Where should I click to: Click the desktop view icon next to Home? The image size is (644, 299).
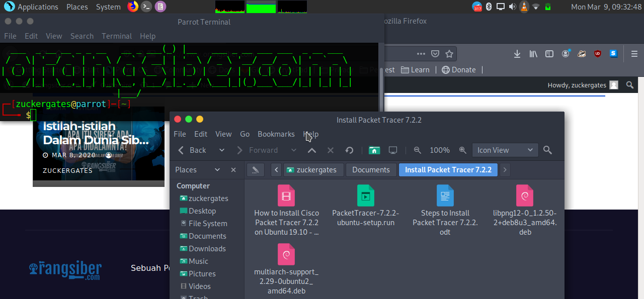coord(392,150)
